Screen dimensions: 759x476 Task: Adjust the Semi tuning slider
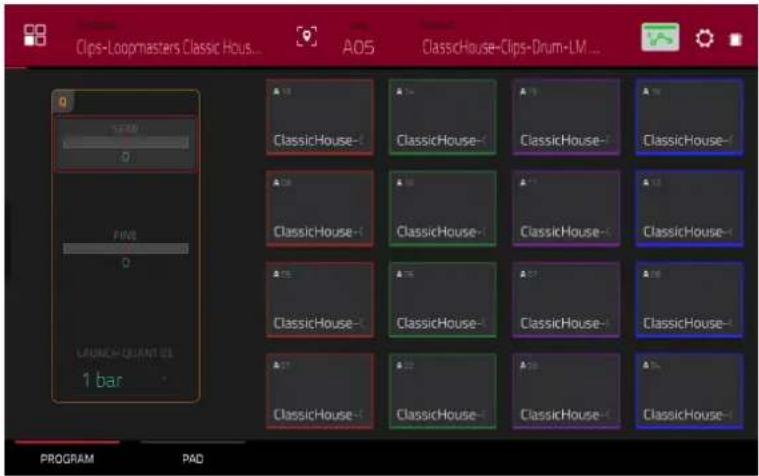click(126, 143)
